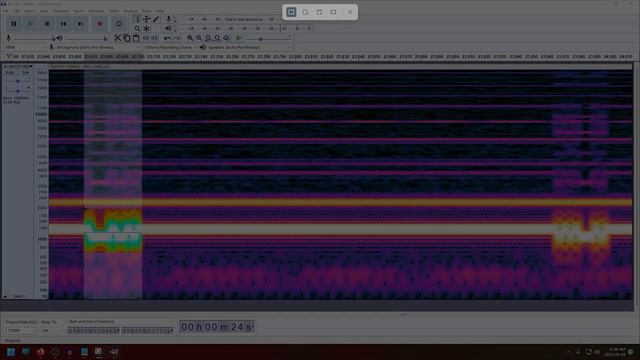Image resolution: width=640 pixels, height=360 pixels.
Task: Skip to end of the track
Action: (80, 24)
